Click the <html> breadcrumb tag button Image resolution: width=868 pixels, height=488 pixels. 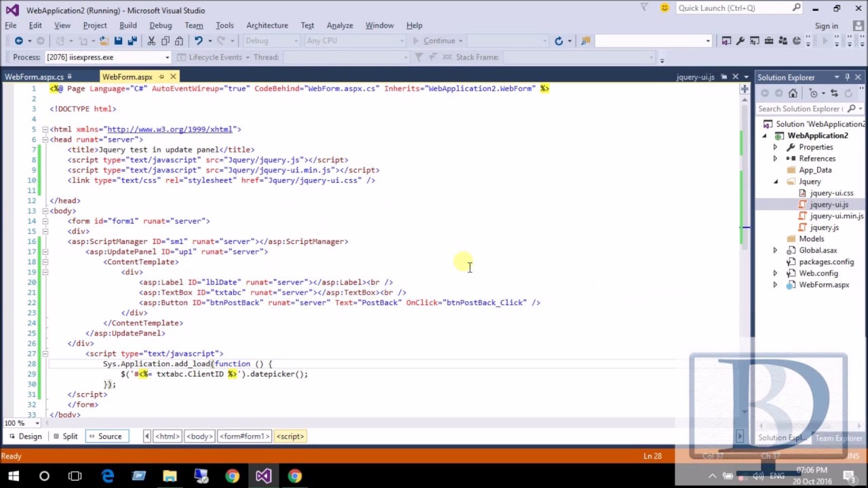coord(167,436)
